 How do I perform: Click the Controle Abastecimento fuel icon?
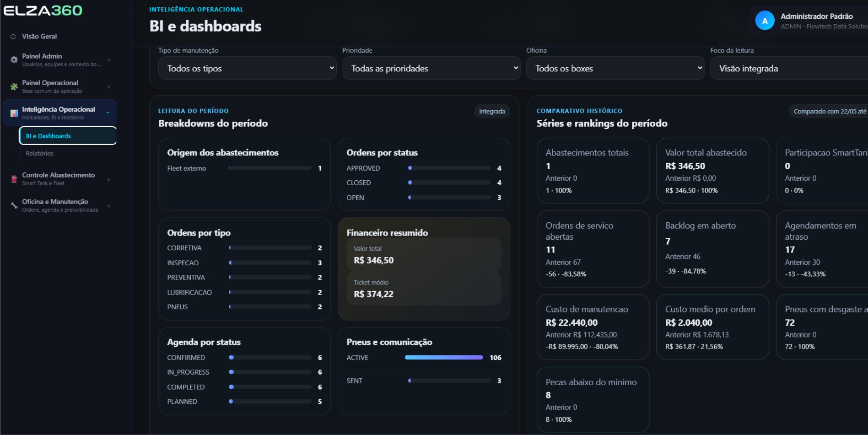tap(14, 179)
